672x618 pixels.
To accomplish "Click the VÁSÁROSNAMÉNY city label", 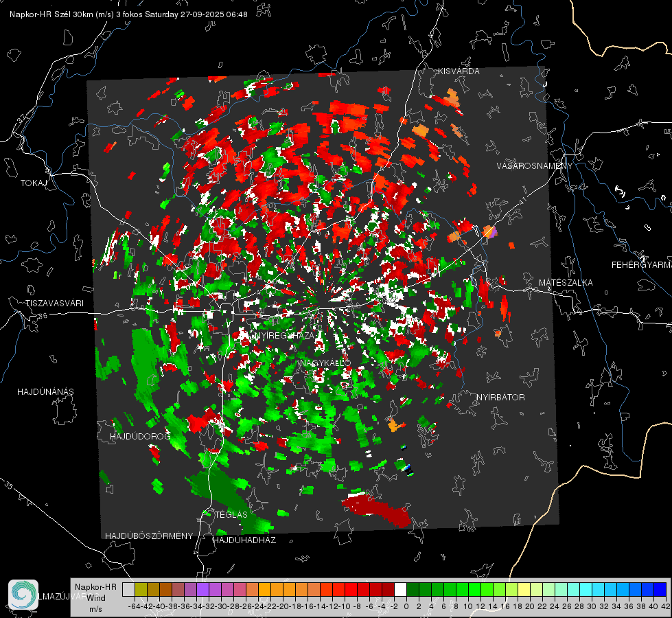I will pos(535,166).
